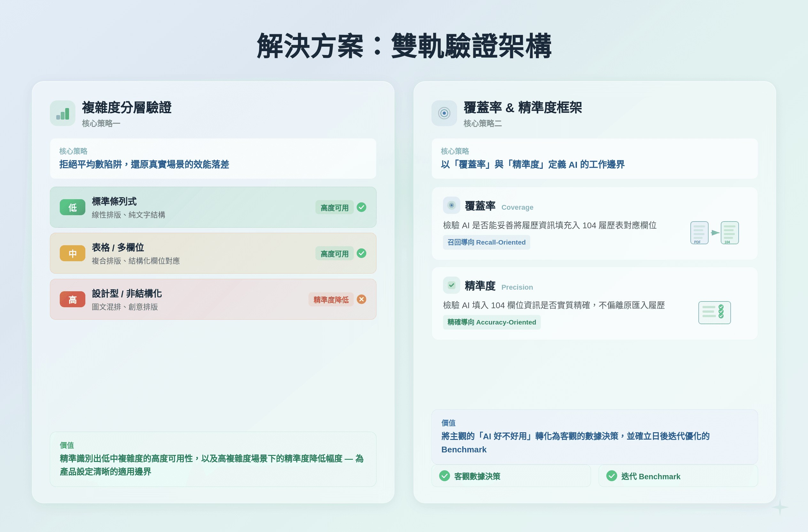Click the yellow 中 level badge
Screen dimensions: 808x532
click(72, 254)
